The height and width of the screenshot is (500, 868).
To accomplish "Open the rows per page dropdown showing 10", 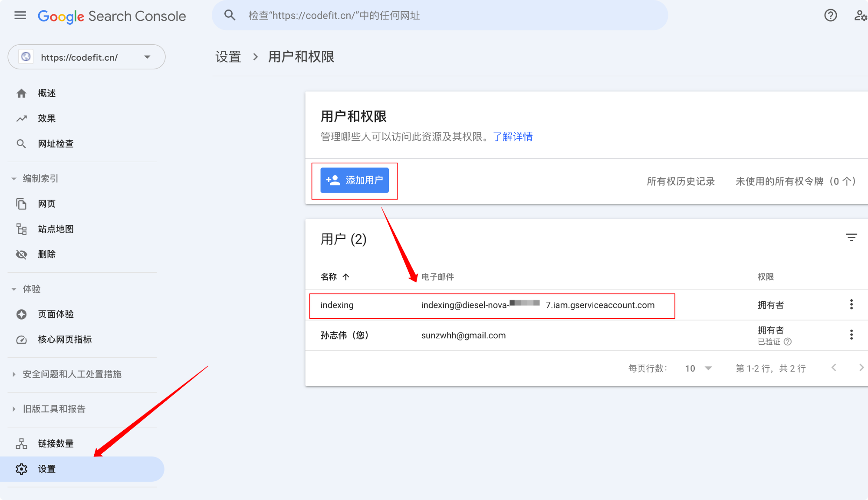I will point(698,368).
